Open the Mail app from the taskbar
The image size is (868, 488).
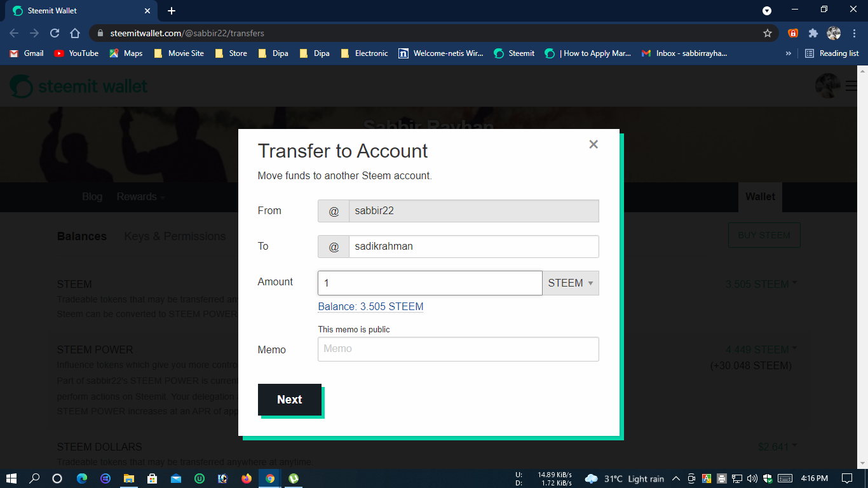176,478
